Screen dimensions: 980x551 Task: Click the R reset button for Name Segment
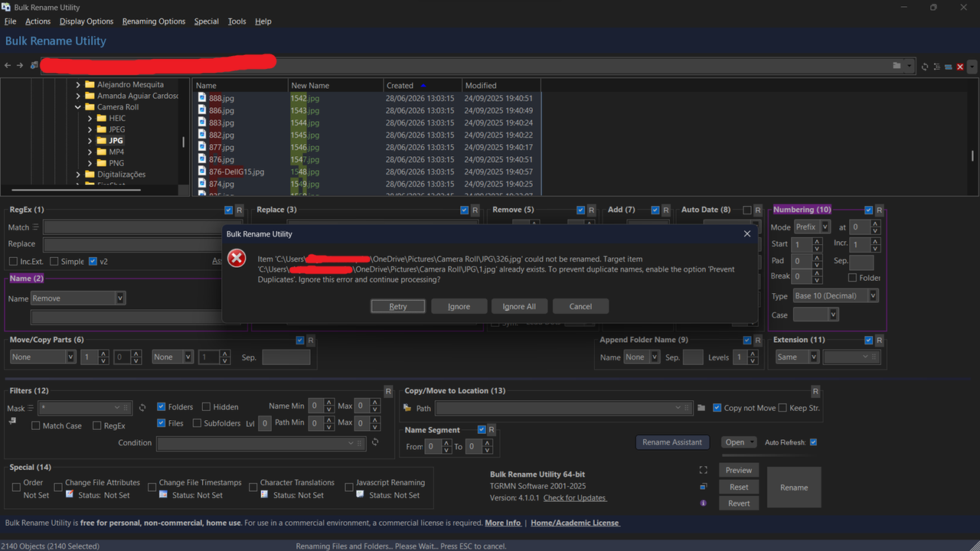(x=492, y=429)
